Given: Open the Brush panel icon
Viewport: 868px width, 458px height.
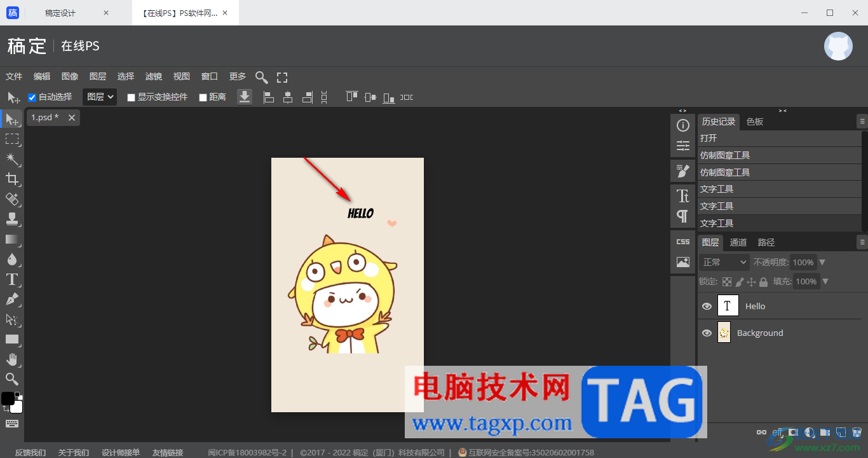Looking at the screenshot, I should tap(683, 170).
